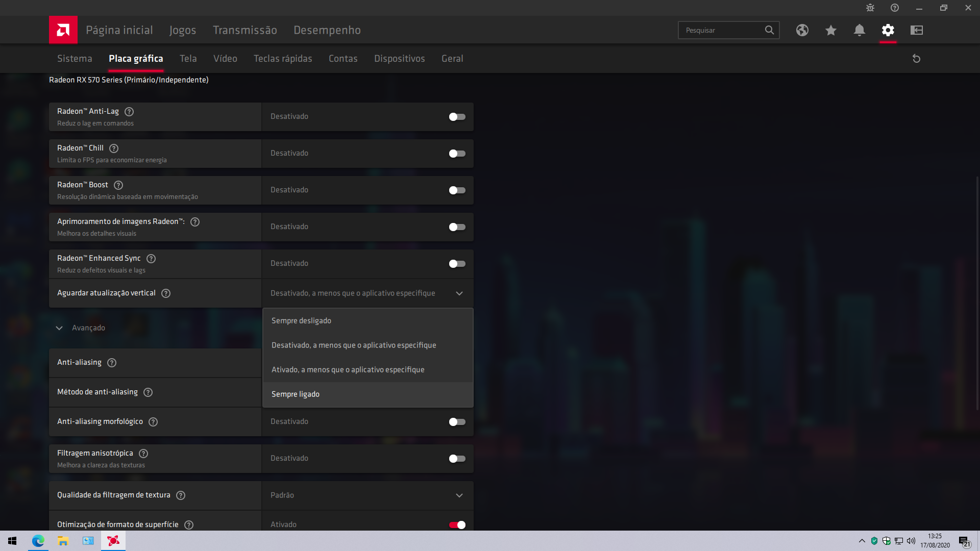Open the Transmissão section
Screen dimensions: 980x551
click(x=245, y=30)
